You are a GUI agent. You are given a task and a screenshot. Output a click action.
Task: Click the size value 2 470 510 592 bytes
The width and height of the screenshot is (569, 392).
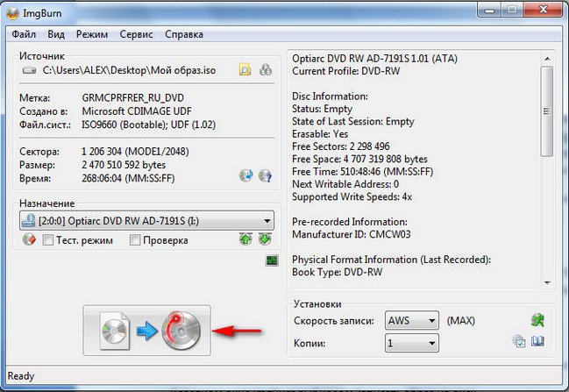point(124,165)
